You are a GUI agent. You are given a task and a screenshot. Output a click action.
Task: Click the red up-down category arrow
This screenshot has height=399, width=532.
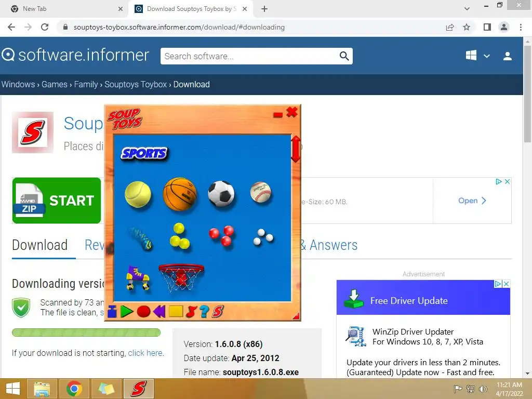[x=296, y=149]
